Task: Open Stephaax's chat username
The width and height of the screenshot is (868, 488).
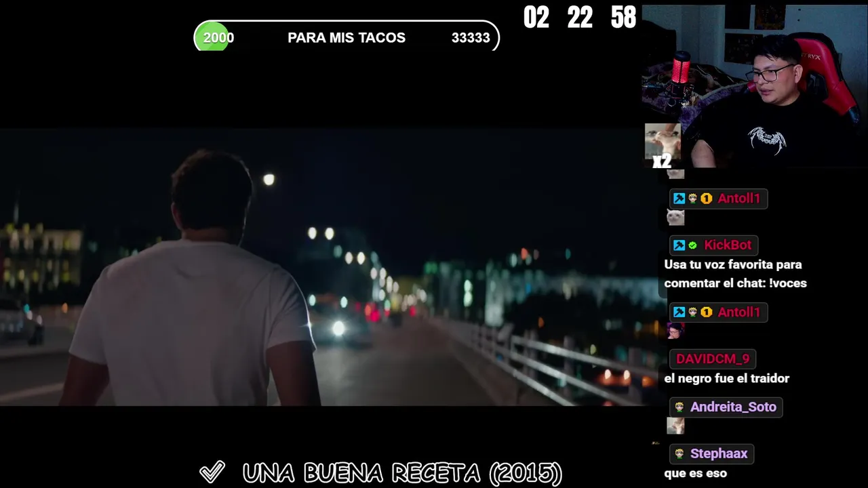Action: 719,453
